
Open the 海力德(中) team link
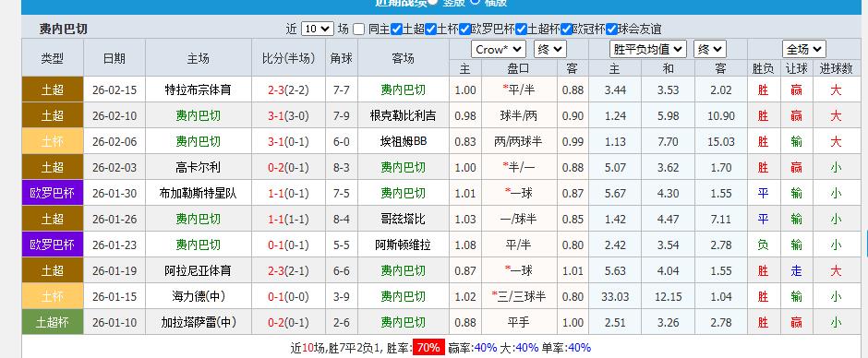(199, 296)
